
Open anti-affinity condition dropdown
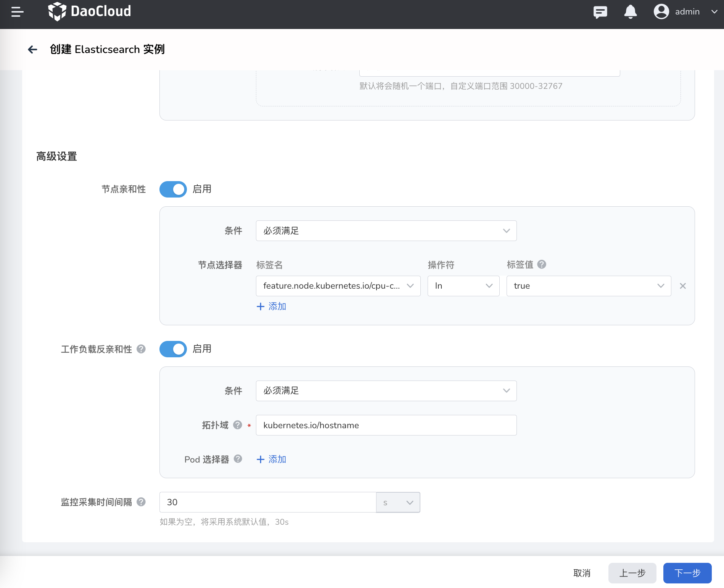point(386,391)
